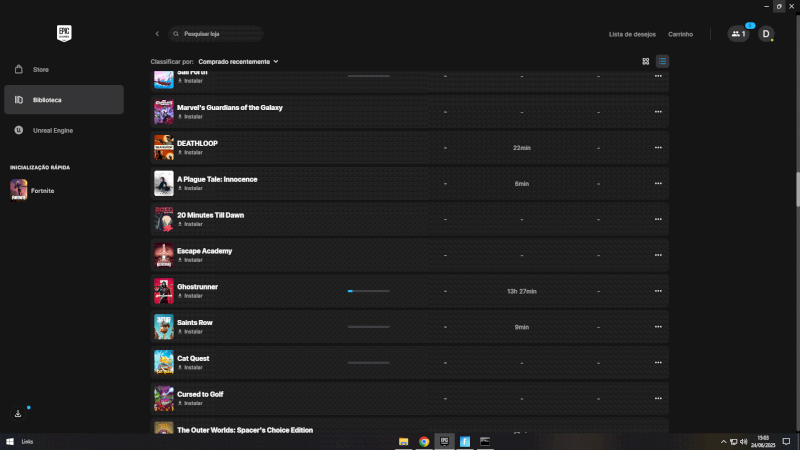The image size is (800, 450).
Task: Open options menu for Ghostrunner
Action: click(x=658, y=291)
